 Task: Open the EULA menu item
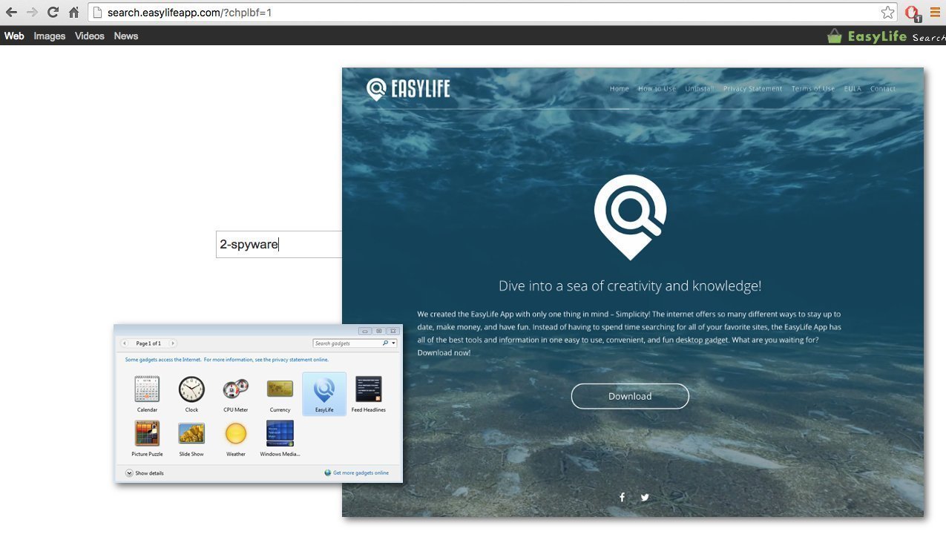[853, 89]
